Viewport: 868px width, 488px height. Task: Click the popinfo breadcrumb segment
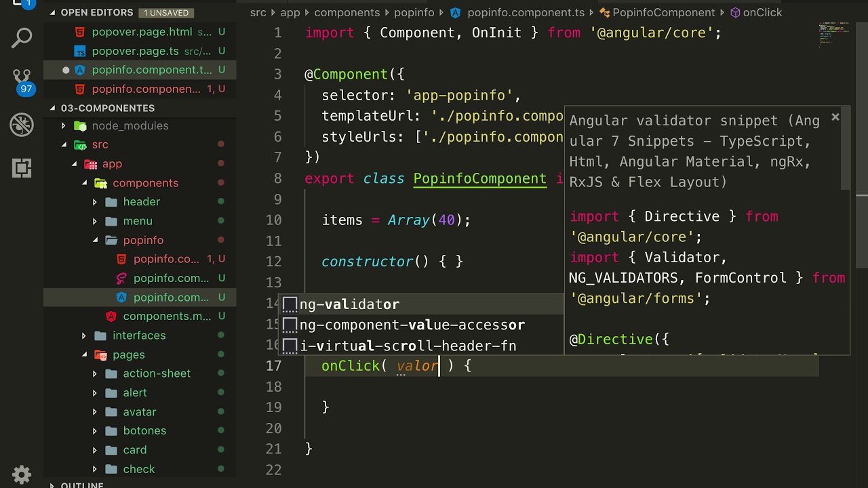pos(414,12)
